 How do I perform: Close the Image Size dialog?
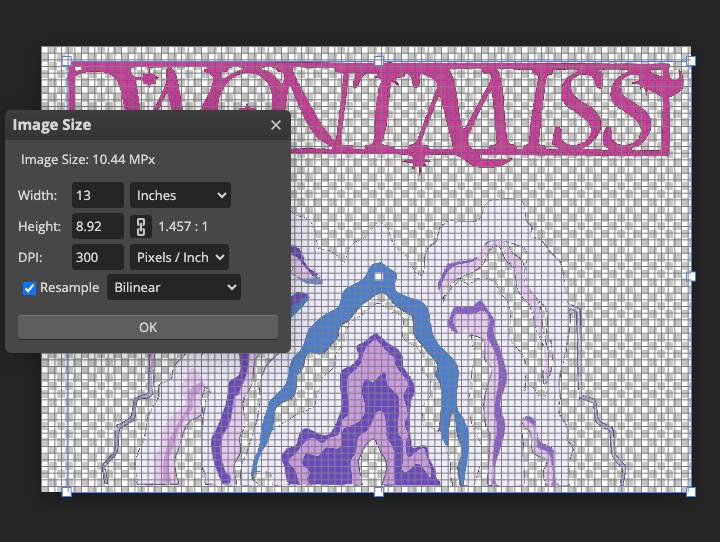point(276,125)
